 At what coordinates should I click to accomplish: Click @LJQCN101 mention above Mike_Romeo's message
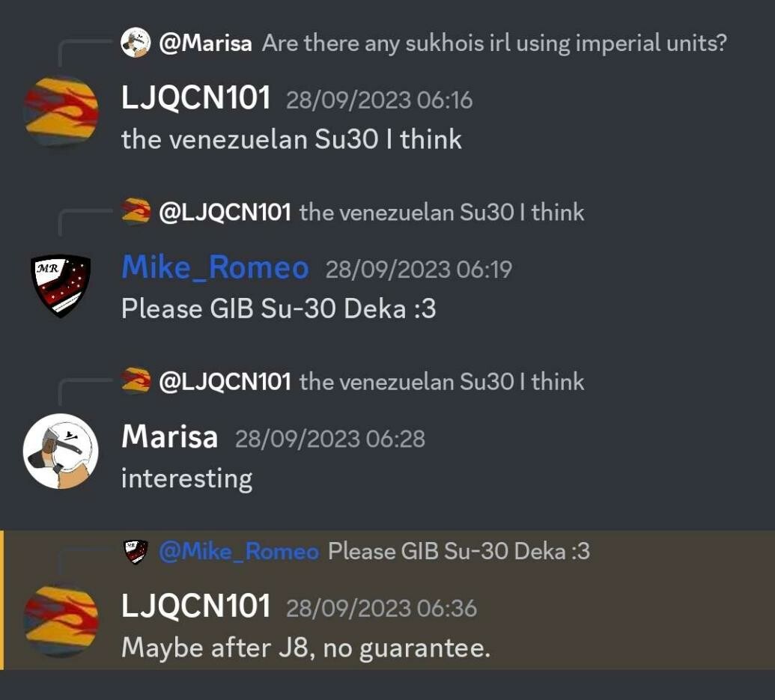tap(225, 213)
